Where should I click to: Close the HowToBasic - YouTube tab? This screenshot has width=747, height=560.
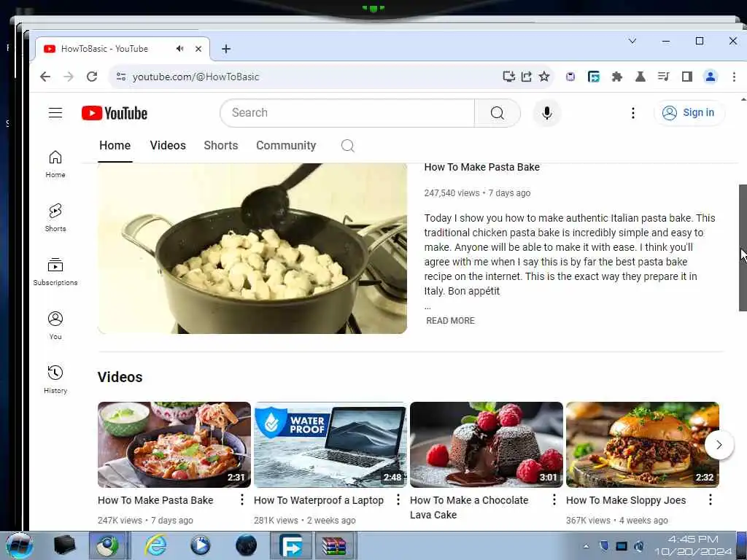click(x=198, y=49)
